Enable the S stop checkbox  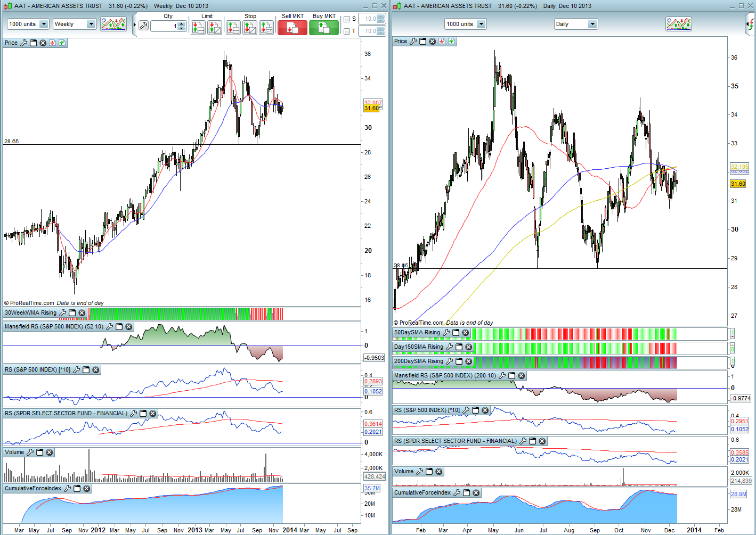(347, 19)
